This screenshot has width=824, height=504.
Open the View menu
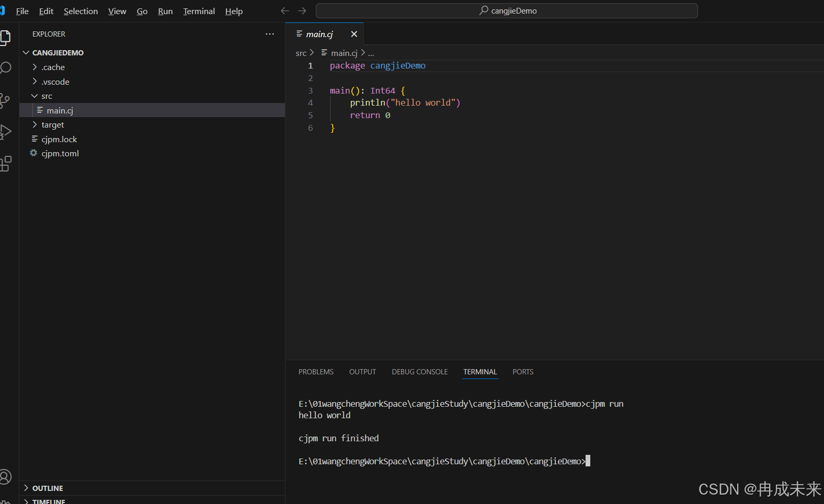pyautogui.click(x=117, y=11)
